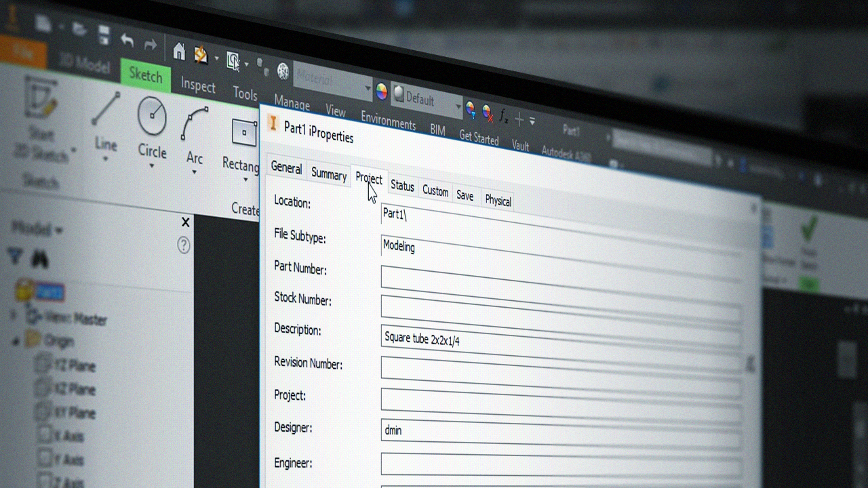Switch to the Environments ribbon tab

(x=388, y=121)
